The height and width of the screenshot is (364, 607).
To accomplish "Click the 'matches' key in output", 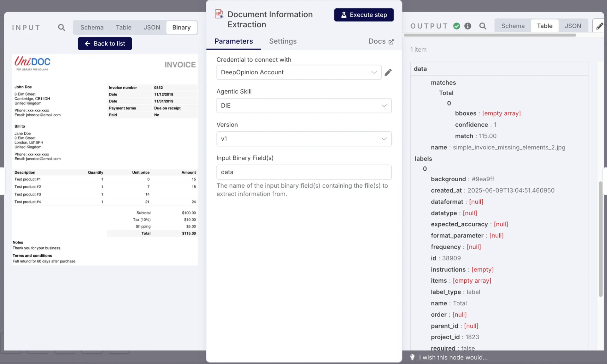I will 443,83.
